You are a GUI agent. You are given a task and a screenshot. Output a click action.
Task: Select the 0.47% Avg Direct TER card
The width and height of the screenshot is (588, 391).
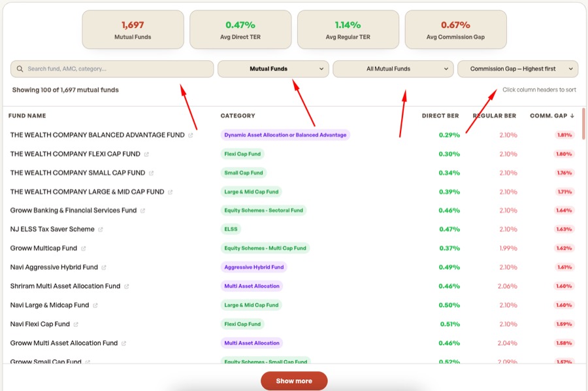point(240,29)
